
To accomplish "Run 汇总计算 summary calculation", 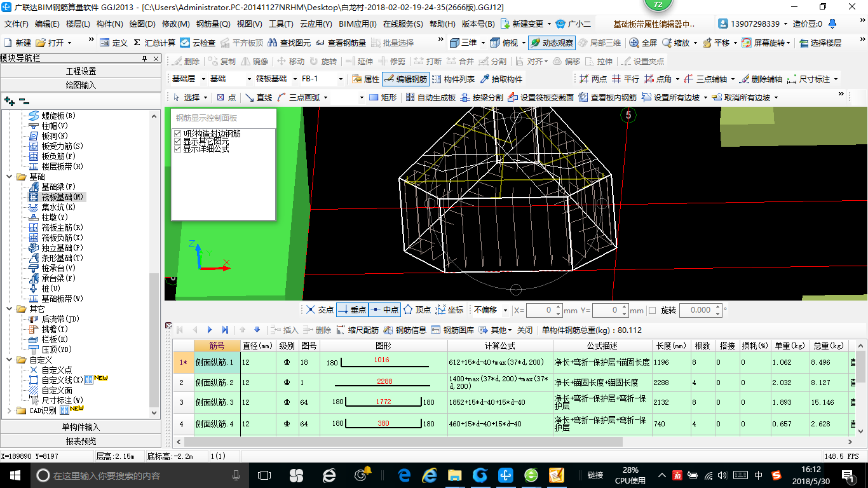I will coord(154,43).
